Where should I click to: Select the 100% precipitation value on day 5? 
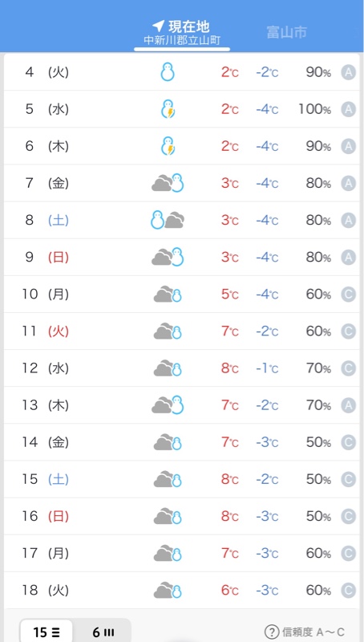click(x=314, y=109)
